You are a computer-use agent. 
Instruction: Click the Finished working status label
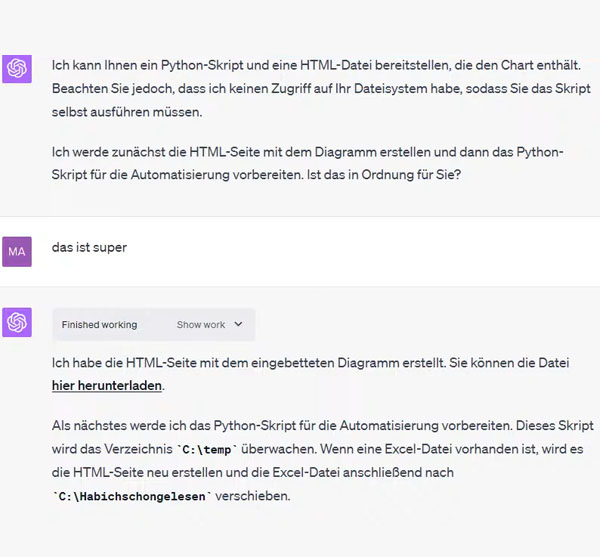[x=99, y=325]
